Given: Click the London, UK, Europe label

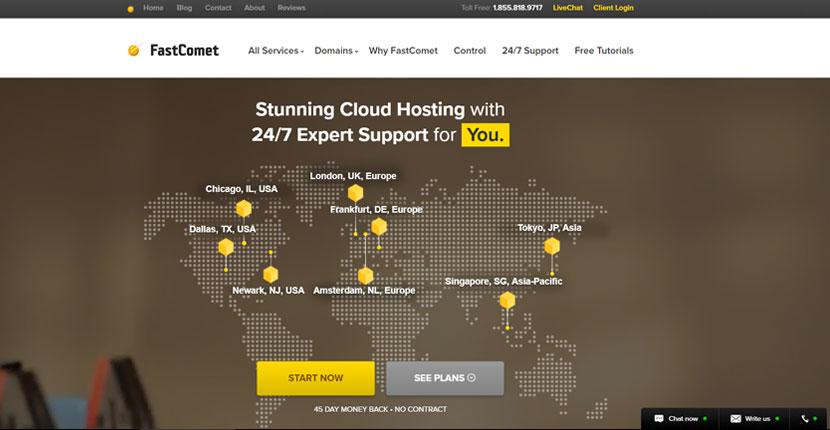Looking at the screenshot, I should 353,176.
